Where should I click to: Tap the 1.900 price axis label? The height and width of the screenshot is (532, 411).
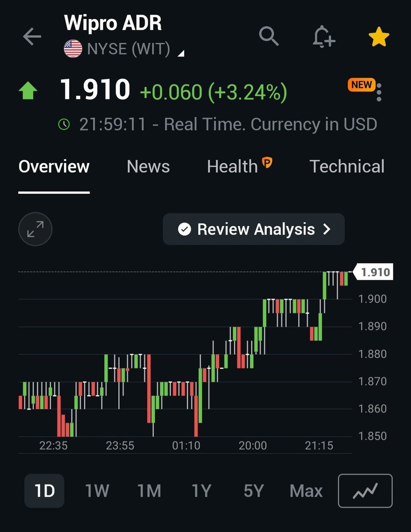(x=372, y=299)
